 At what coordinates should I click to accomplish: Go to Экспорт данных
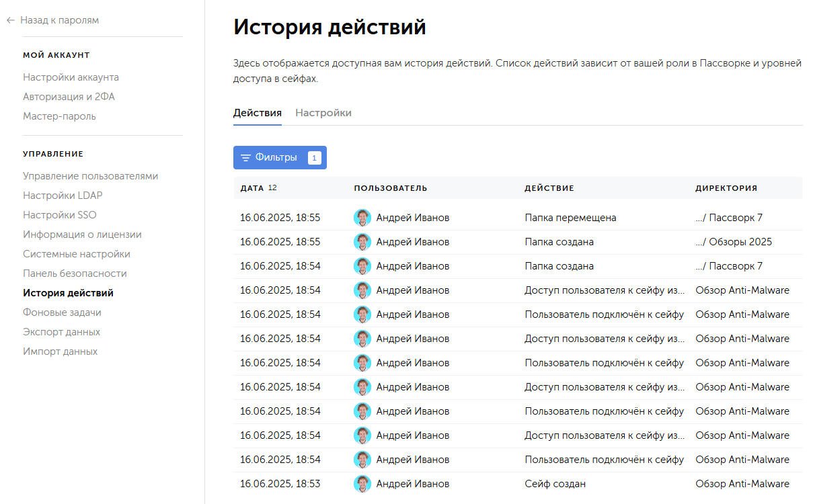pos(61,332)
